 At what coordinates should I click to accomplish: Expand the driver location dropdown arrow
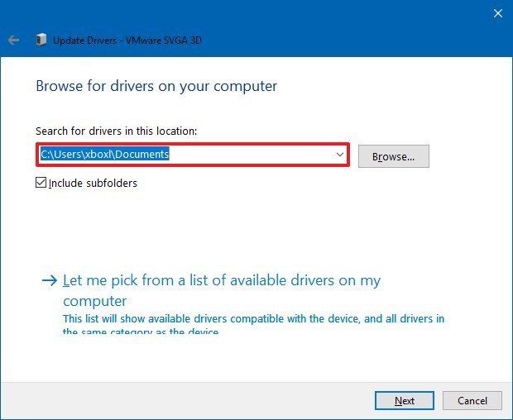pyautogui.click(x=339, y=155)
